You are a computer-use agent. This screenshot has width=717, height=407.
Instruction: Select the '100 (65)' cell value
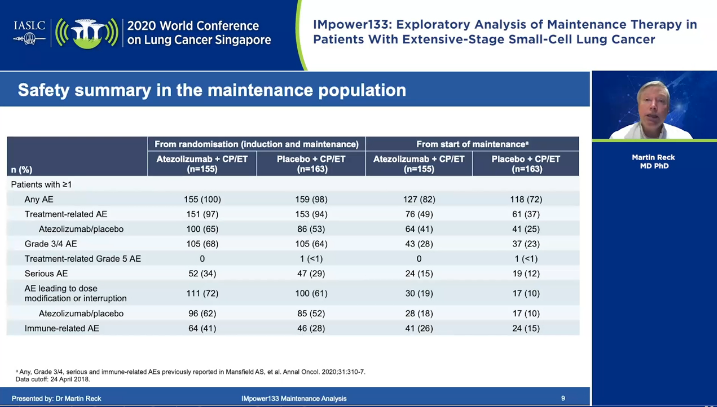pyautogui.click(x=202, y=229)
